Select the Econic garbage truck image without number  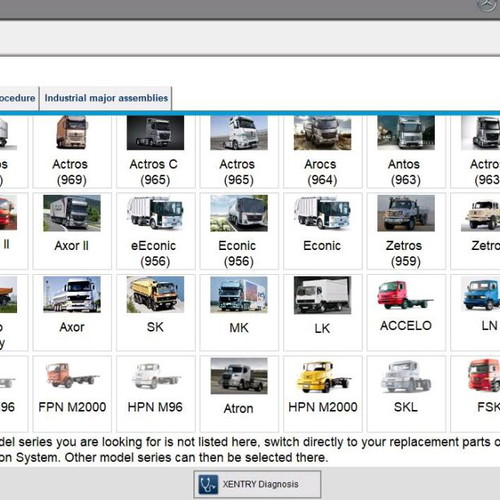322,213
